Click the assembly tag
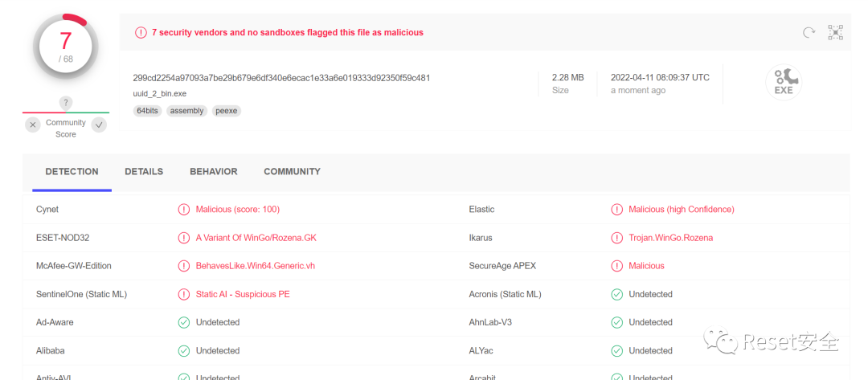 pos(186,111)
